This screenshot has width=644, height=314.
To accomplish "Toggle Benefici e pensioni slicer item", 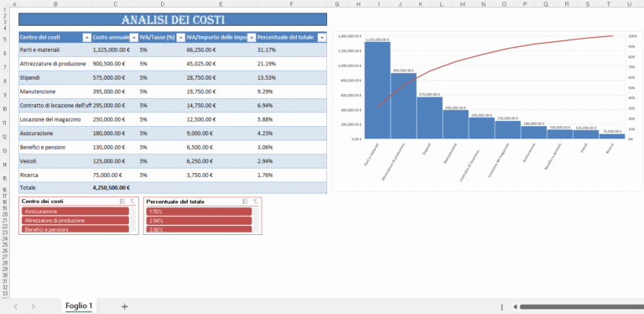I will 75,229.
